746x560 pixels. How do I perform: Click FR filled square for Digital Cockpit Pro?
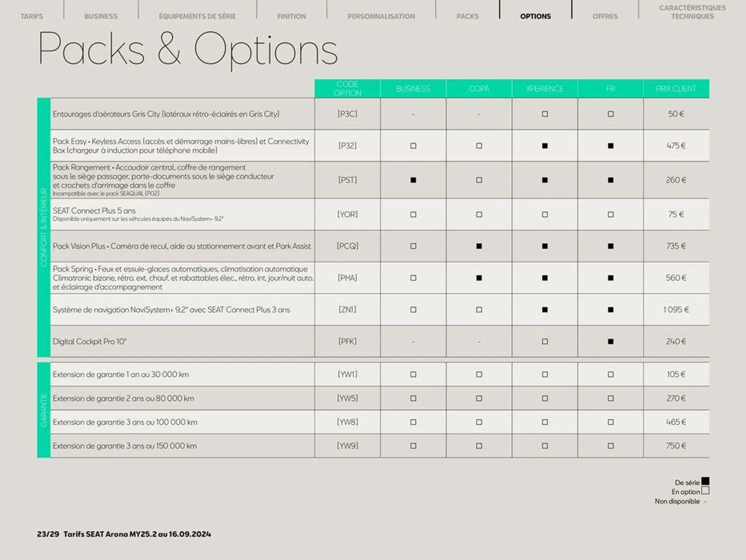[611, 342]
